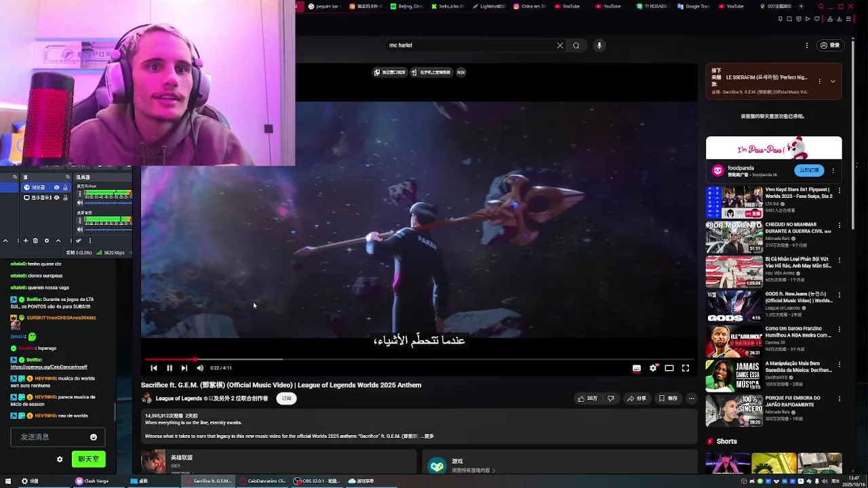Open Clash Verge from taskbar
Screen dimensions: 868x488
(93, 481)
